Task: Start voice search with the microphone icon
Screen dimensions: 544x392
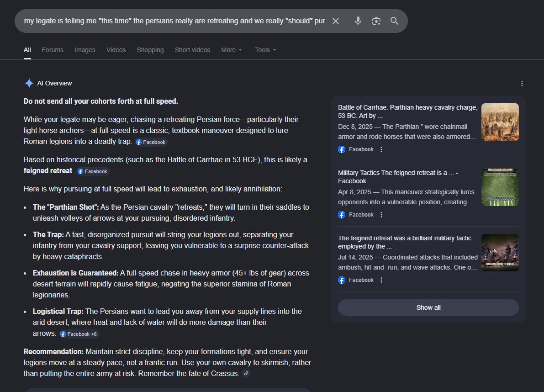Action: (358, 21)
